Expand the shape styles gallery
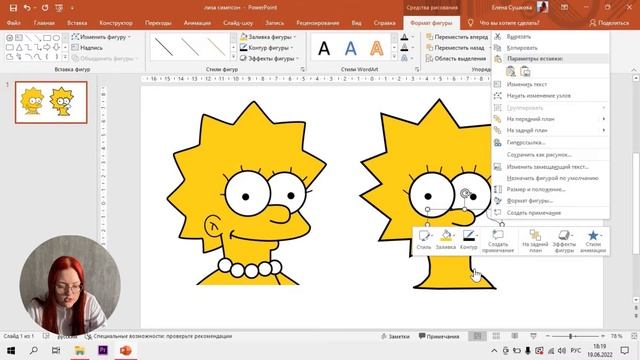Screen dimensions: 640x360 tap(233, 58)
